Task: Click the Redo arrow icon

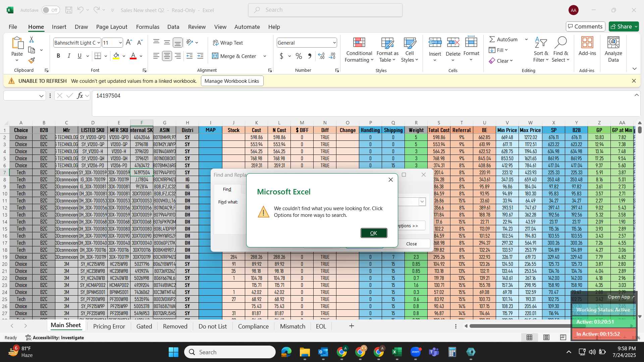Action: pyautogui.click(x=97, y=10)
